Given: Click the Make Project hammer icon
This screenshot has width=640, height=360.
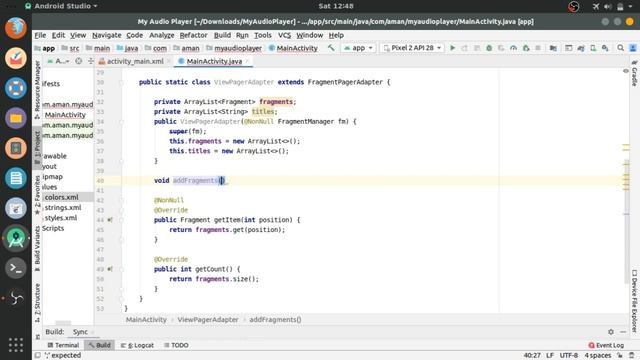Looking at the screenshot, I should [331, 48].
